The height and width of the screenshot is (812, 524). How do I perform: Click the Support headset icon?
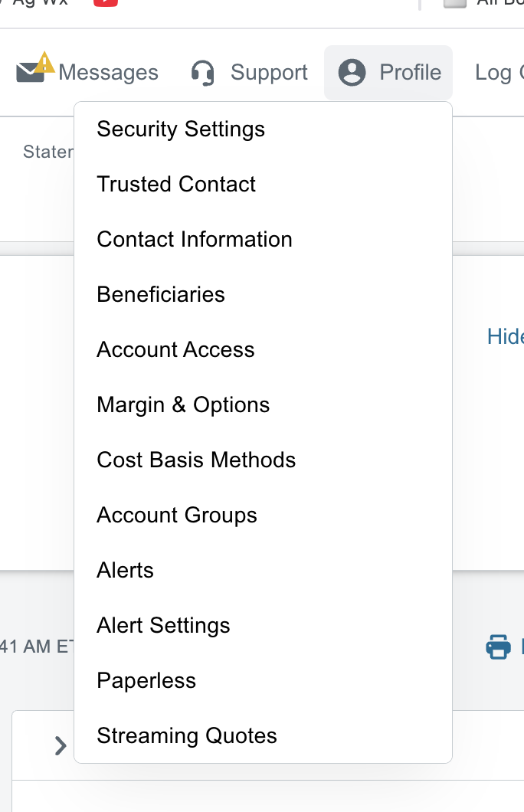pyautogui.click(x=203, y=73)
